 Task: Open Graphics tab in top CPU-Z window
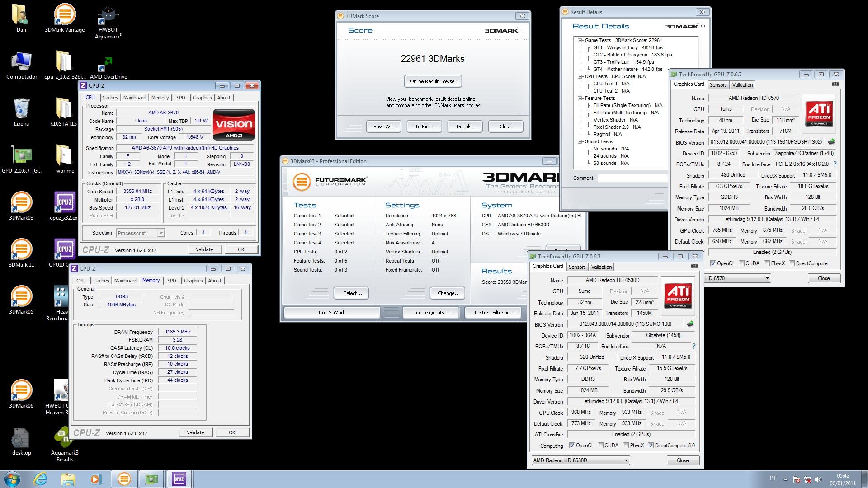pos(202,98)
